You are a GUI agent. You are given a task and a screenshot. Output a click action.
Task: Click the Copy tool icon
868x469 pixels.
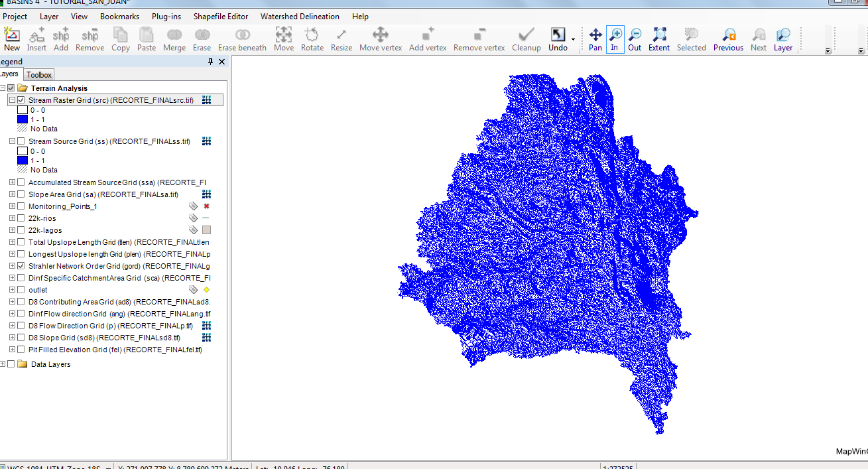[x=121, y=39]
